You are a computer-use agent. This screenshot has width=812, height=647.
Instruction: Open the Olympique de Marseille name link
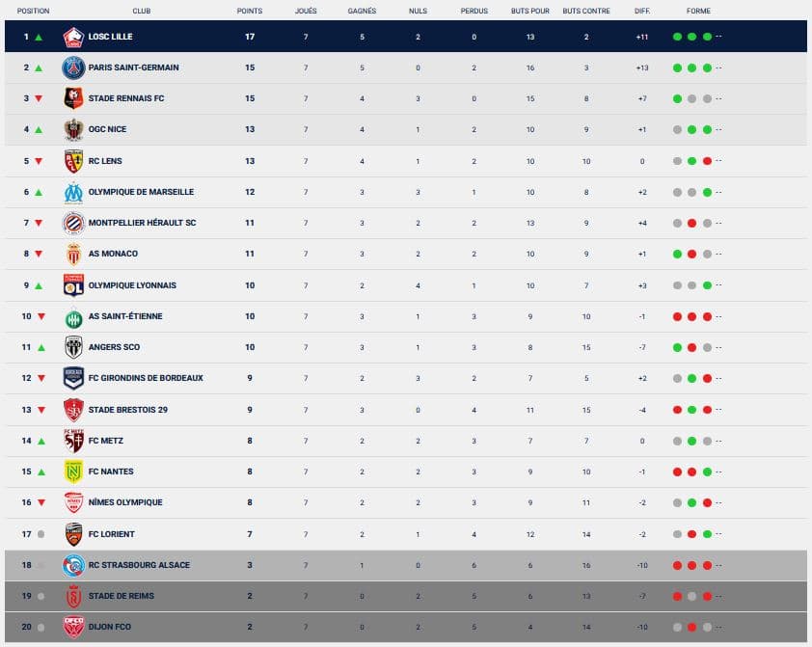pos(141,192)
